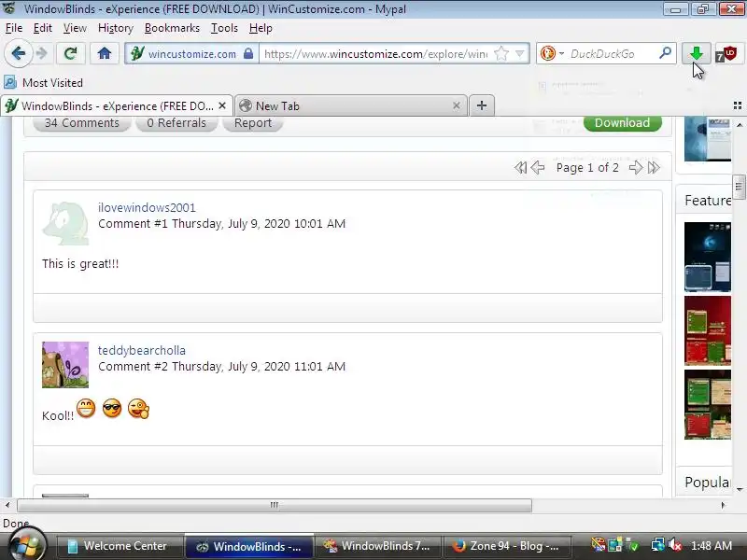The width and height of the screenshot is (747, 560).
Task: Close the New Tab tab
Action: coord(457,105)
